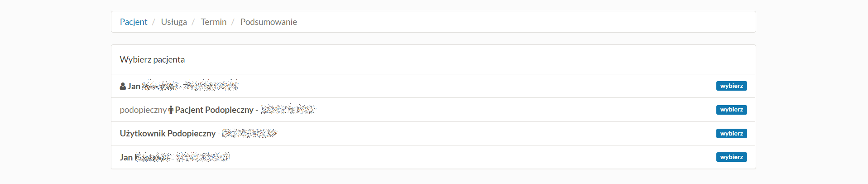Click the Wybierz pacjenta heading
Viewport: 868px width, 184px height.
(x=152, y=59)
